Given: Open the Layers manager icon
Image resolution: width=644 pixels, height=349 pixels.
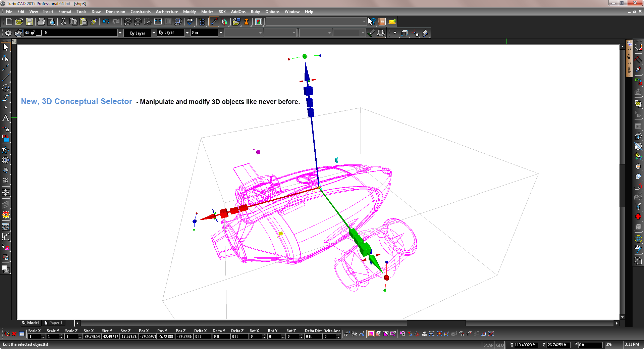Looking at the screenshot, I should [x=18, y=33].
